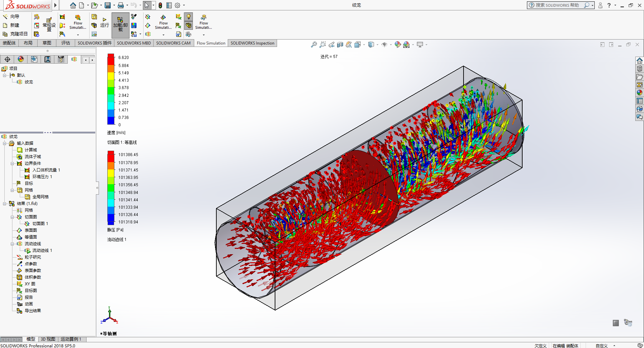Click the Edit Appearance color ball icon
This screenshot has height=348, width=644.
(x=398, y=45)
